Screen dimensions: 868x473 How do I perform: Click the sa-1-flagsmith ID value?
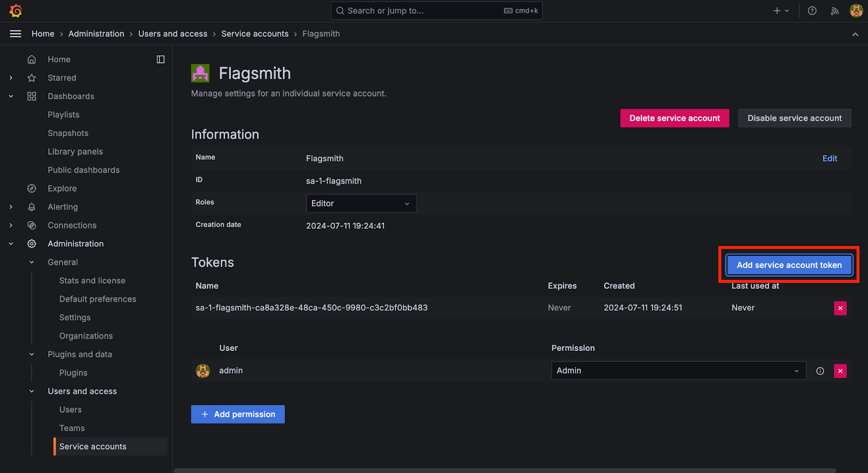pyautogui.click(x=334, y=181)
